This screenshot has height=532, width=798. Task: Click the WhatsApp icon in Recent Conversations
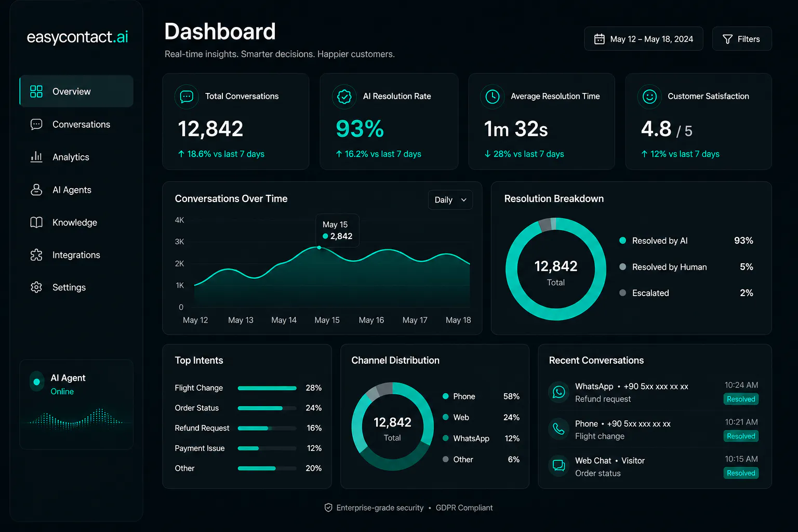pos(559,392)
